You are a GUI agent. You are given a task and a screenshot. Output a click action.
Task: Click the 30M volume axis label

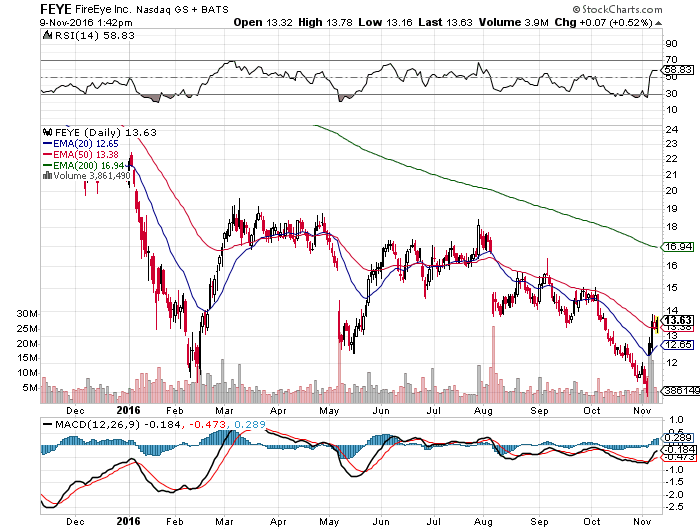(x=27, y=314)
